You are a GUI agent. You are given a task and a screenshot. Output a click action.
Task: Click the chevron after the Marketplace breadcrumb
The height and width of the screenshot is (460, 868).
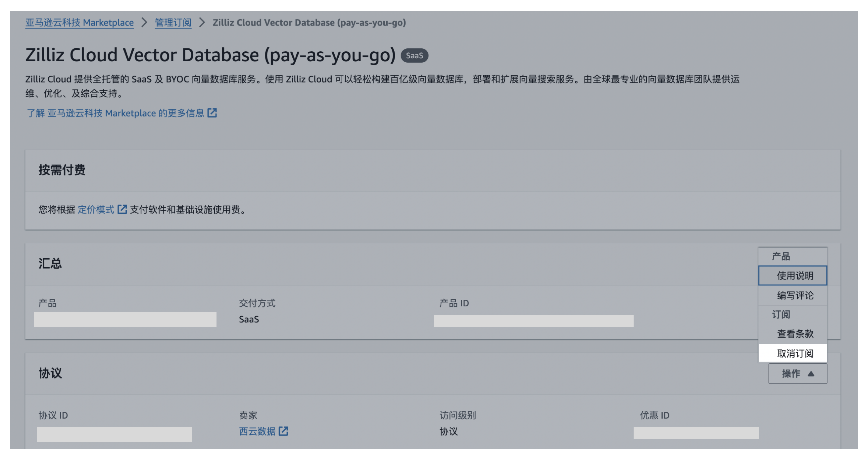pos(144,23)
